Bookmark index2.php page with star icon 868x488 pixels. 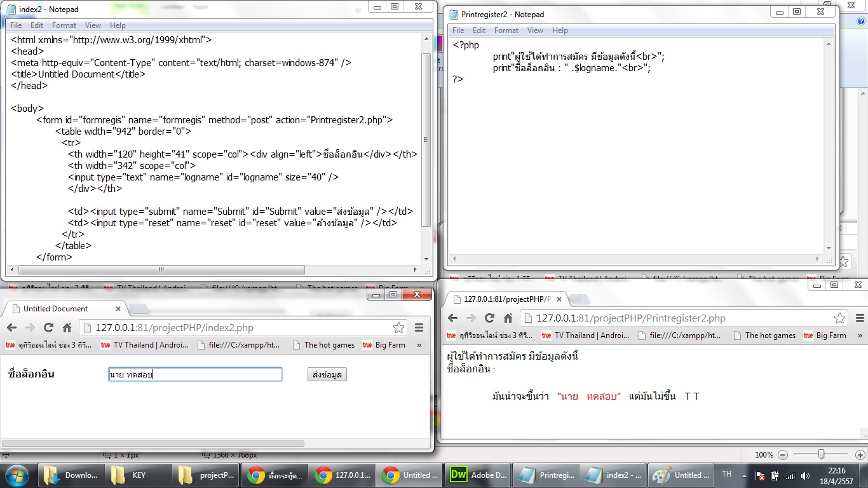[398, 328]
